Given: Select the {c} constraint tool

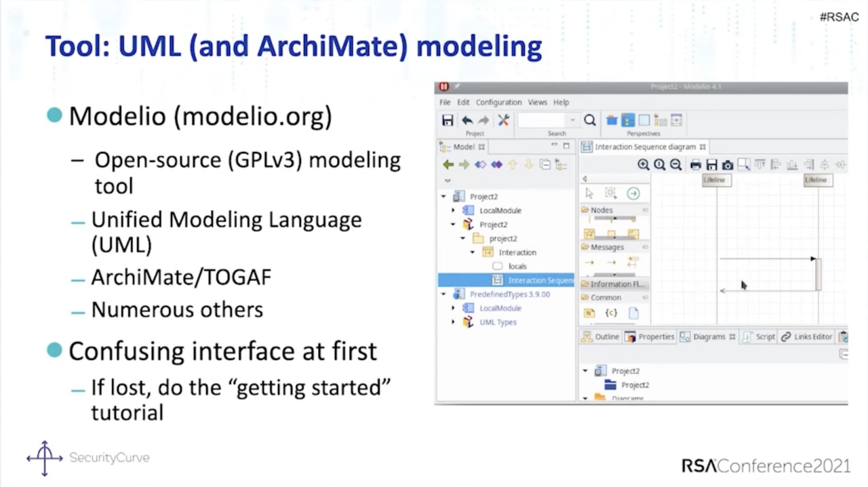Looking at the screenshot, I should (611, 313).
